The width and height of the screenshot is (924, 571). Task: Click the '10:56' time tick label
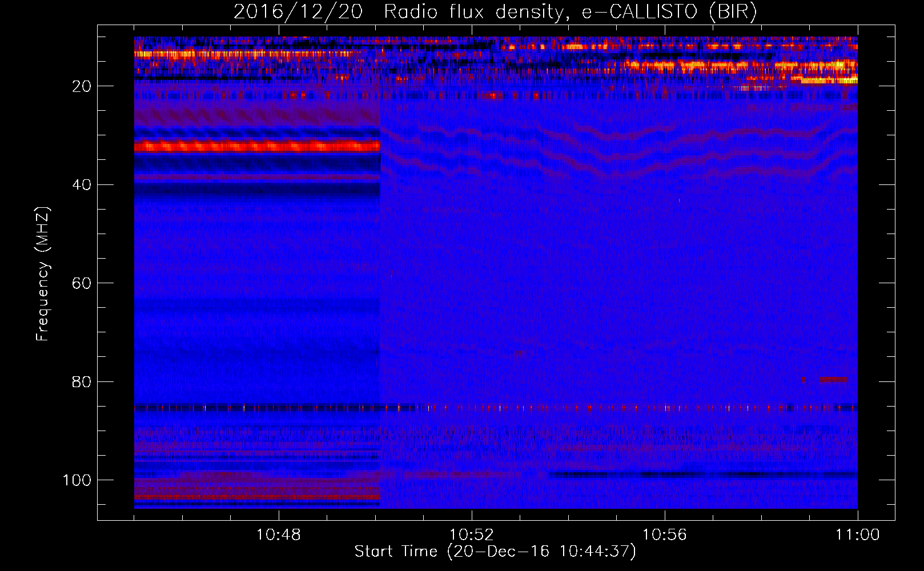(x=664, y=535)
